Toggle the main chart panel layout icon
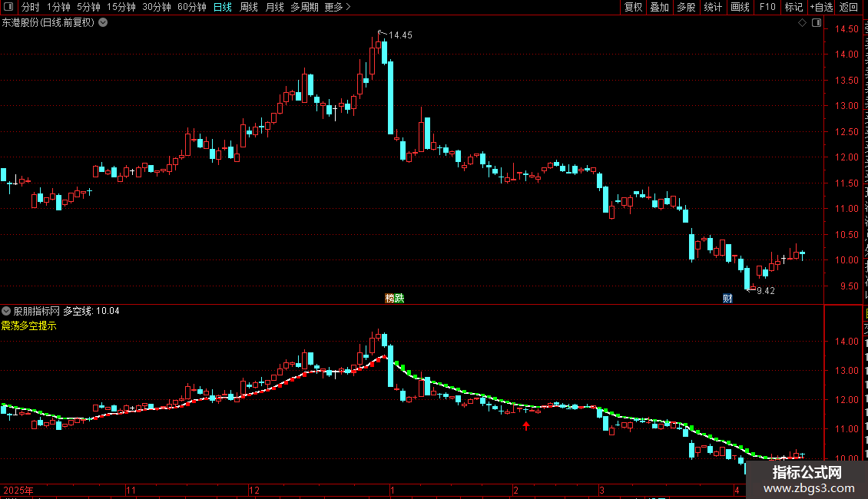 coord(817,23)
